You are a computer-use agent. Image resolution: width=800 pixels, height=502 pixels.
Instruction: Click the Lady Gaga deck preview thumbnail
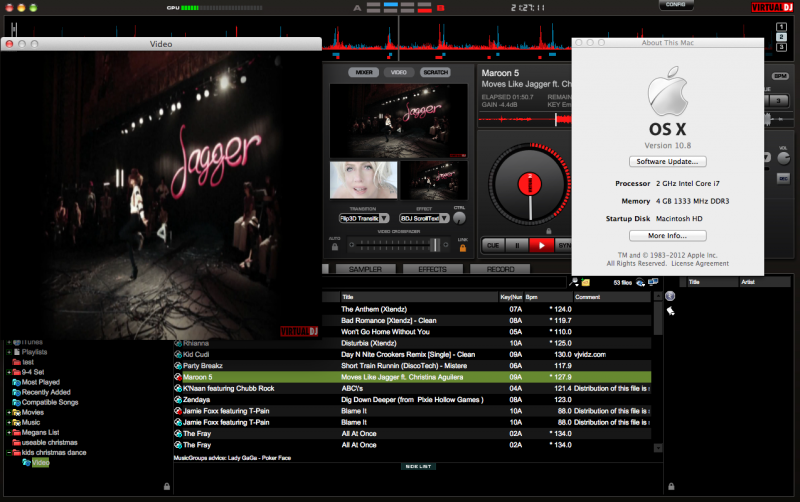pyautogui.click(x=364, y=180)
